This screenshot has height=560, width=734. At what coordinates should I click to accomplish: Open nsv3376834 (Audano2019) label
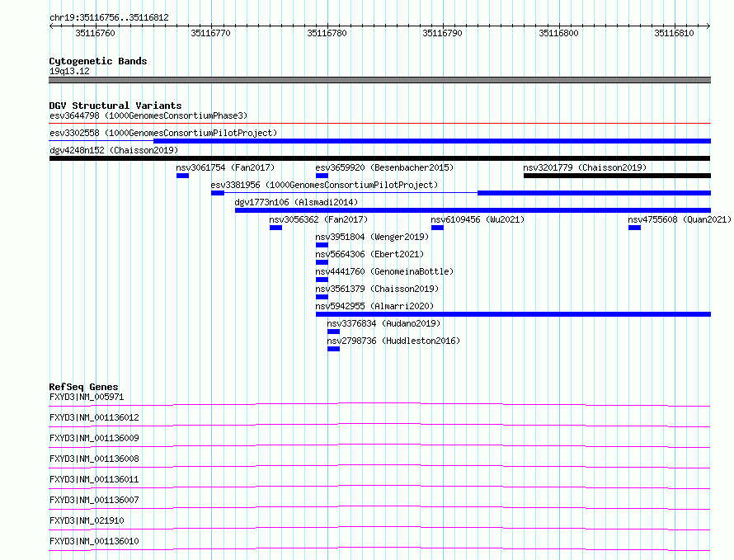click(x=383, y=323)
